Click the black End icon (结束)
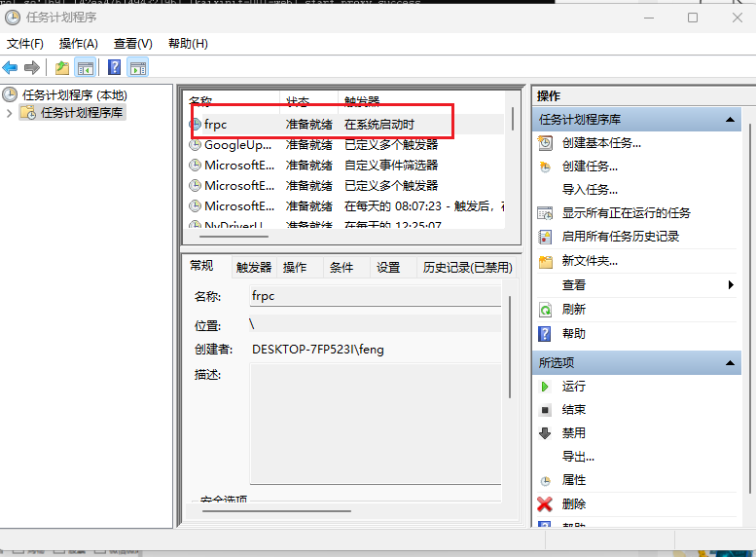This screenshot has height=557, width=756. (545, 410)
